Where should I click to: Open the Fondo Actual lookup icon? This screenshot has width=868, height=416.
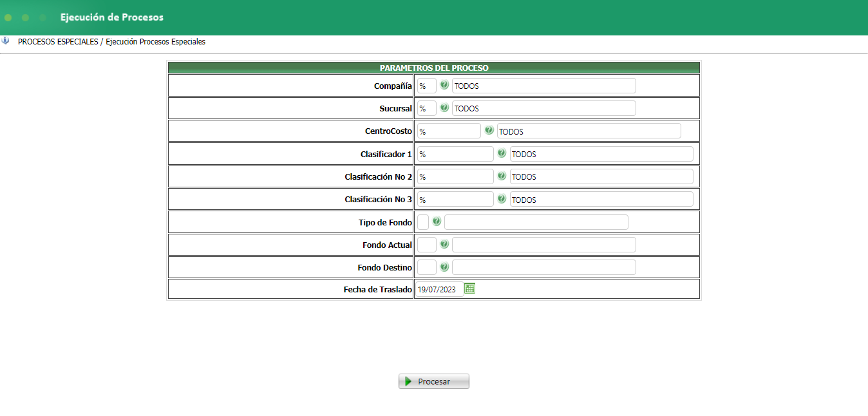(444, 244)
